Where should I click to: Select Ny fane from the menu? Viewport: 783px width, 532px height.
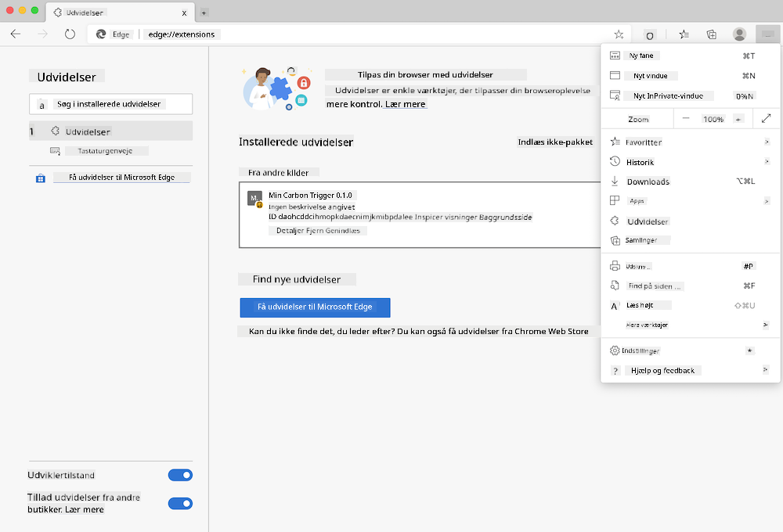pos(644,55)
